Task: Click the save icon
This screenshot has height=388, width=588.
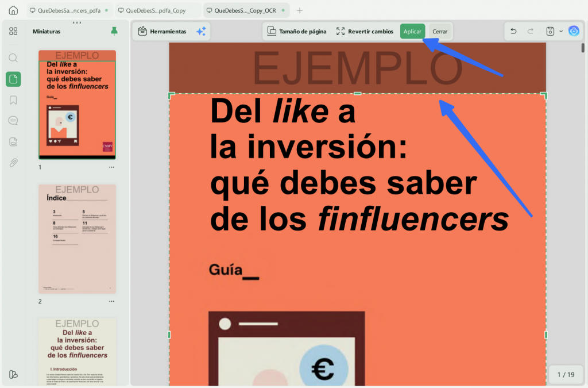Action: (x=550, y=31)
